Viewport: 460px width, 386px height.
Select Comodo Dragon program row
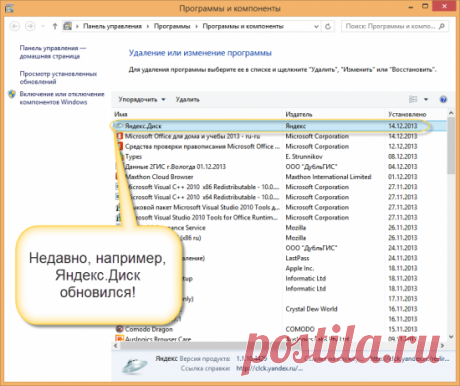[279, 329]
